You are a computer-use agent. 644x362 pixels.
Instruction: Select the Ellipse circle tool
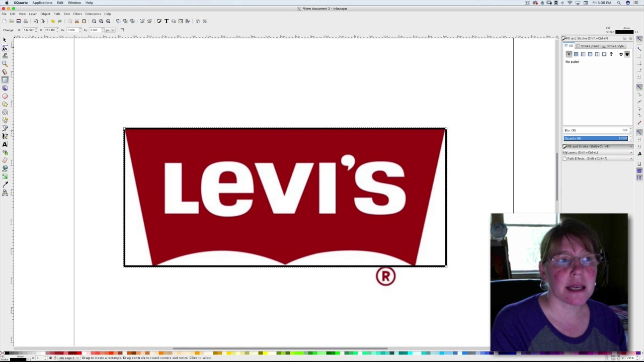(5, 96)
